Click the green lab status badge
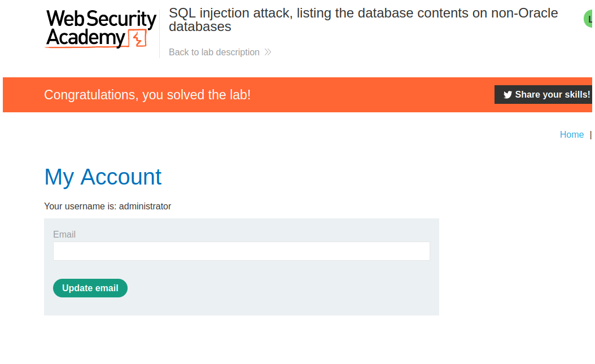 coord(589,19)
